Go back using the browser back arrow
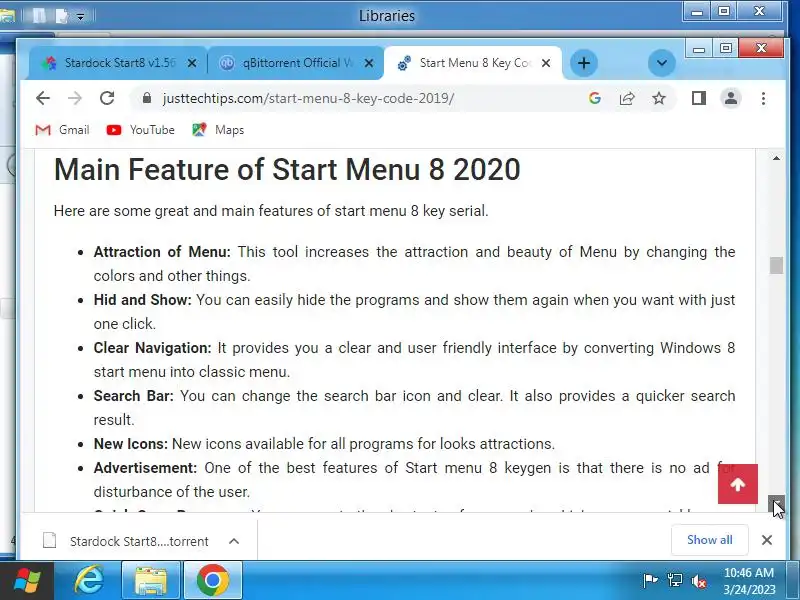The width and height of the screenshot is (800, 600). coord(43,98)
